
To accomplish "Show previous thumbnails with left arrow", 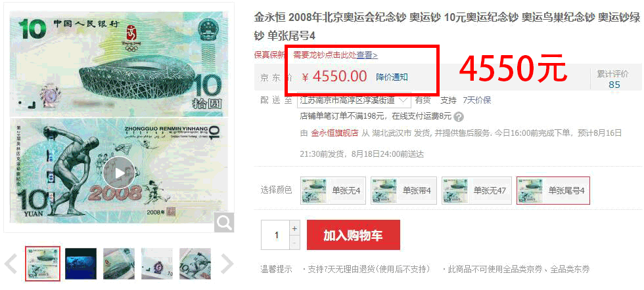I will pyautogui.click(x=11, y=264).
